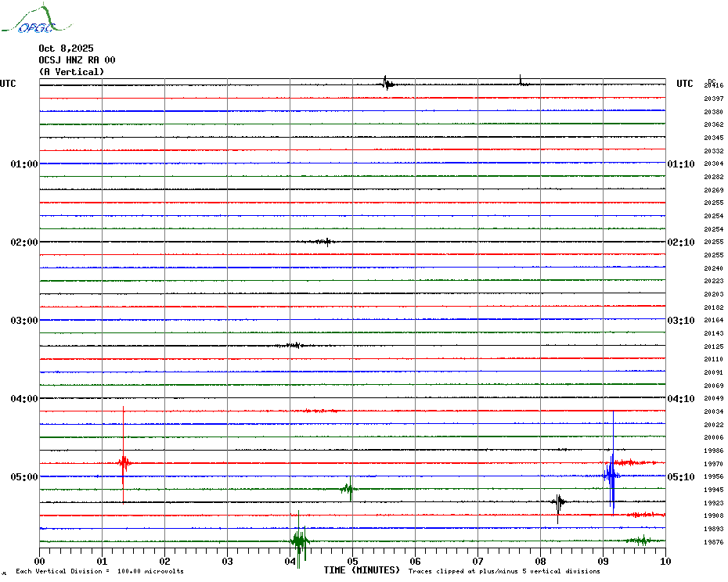Screen dimensions: 728x582
Task: Click the small event on the 02:00 trace
Action: 323,242
